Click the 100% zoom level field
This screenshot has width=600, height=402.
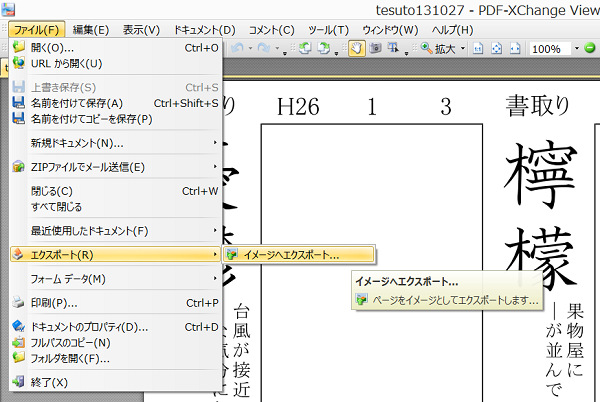[551, 49]
